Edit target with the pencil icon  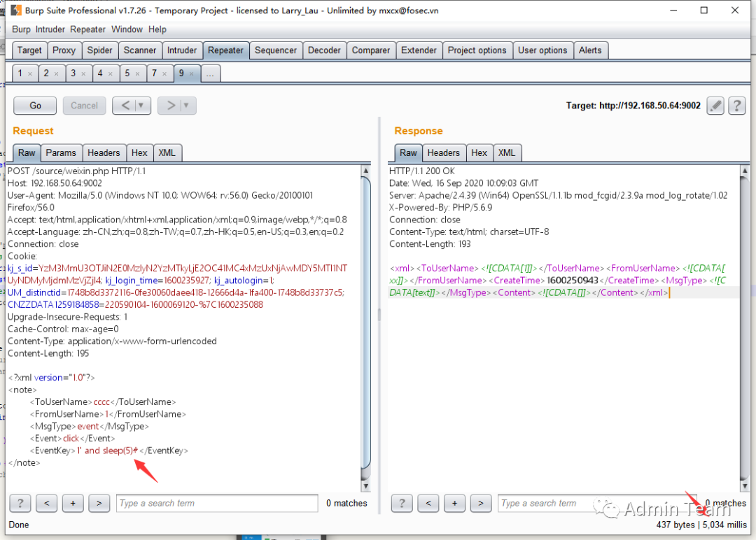click(715, 106)
